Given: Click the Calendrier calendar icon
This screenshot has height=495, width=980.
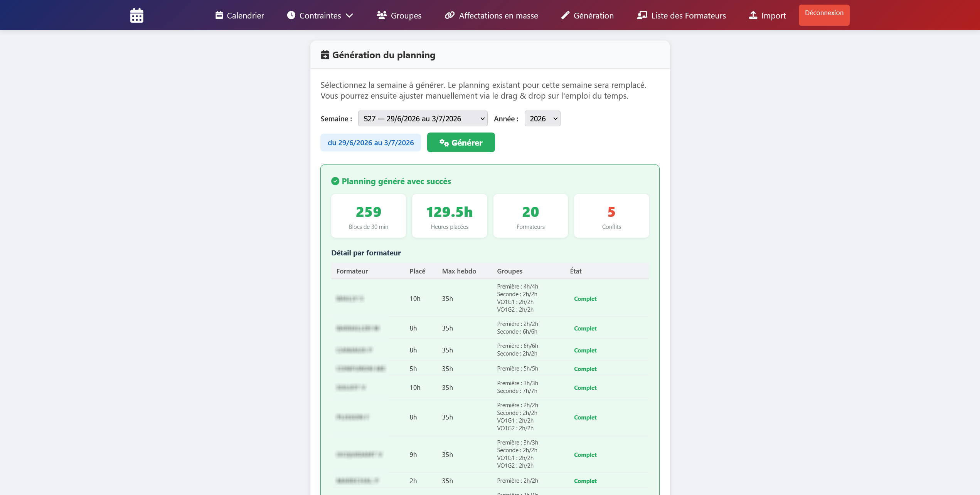Looking at the screenshot, I should tap(219, 15).
